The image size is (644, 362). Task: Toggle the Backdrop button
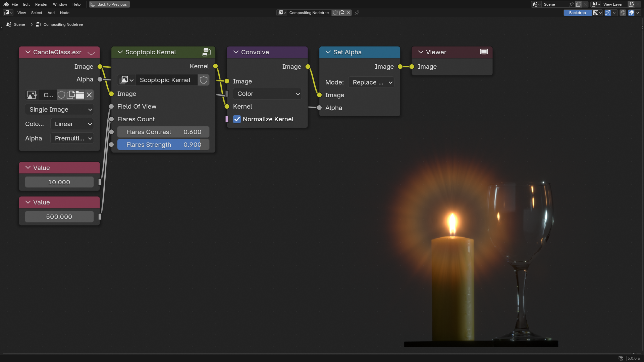click(577, 13)
